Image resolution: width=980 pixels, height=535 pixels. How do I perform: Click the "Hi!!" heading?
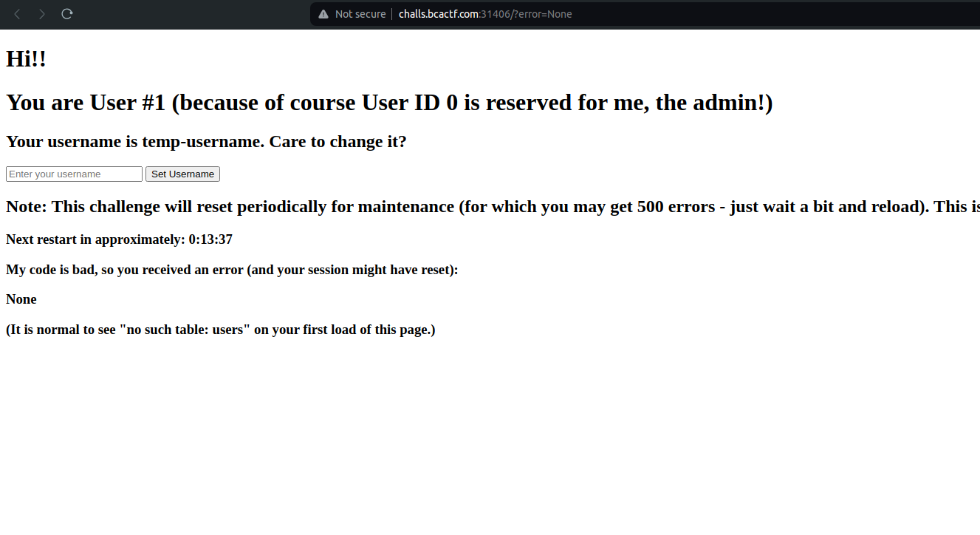26,59
